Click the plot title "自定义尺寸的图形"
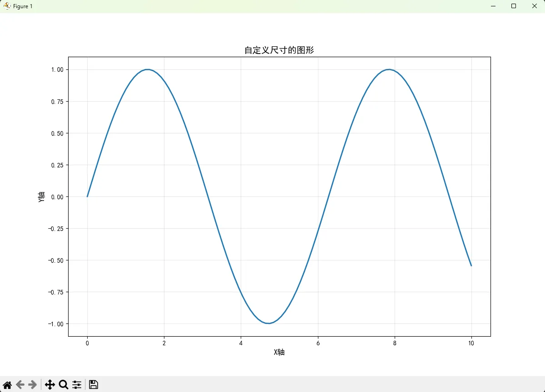The height and width of the screenshot is (392, 545). tap(279, 50)
